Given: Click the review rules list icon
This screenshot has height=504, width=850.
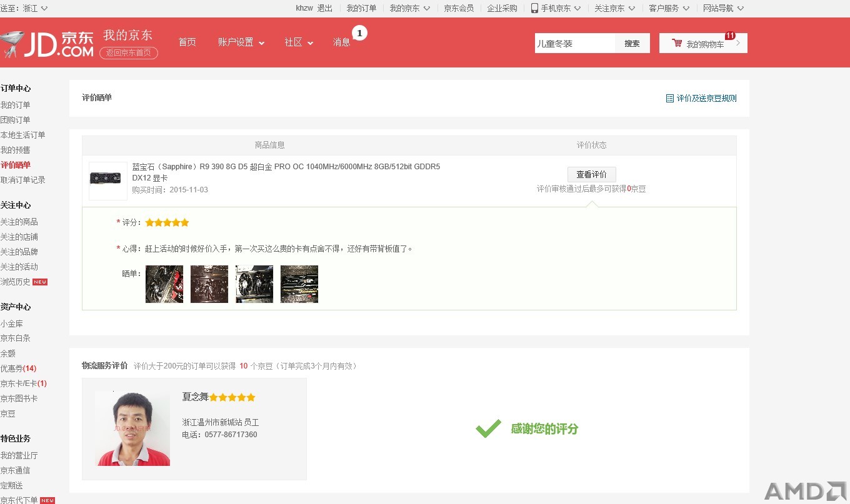Looking at the screenshot, I should click(x=670, y=98).
